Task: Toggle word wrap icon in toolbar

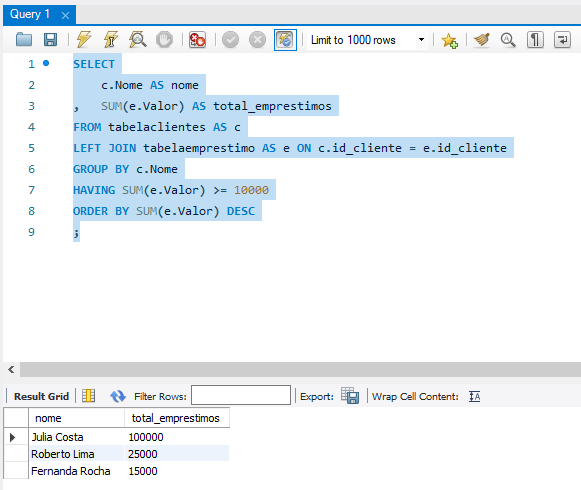Action: tap(562, 40)
